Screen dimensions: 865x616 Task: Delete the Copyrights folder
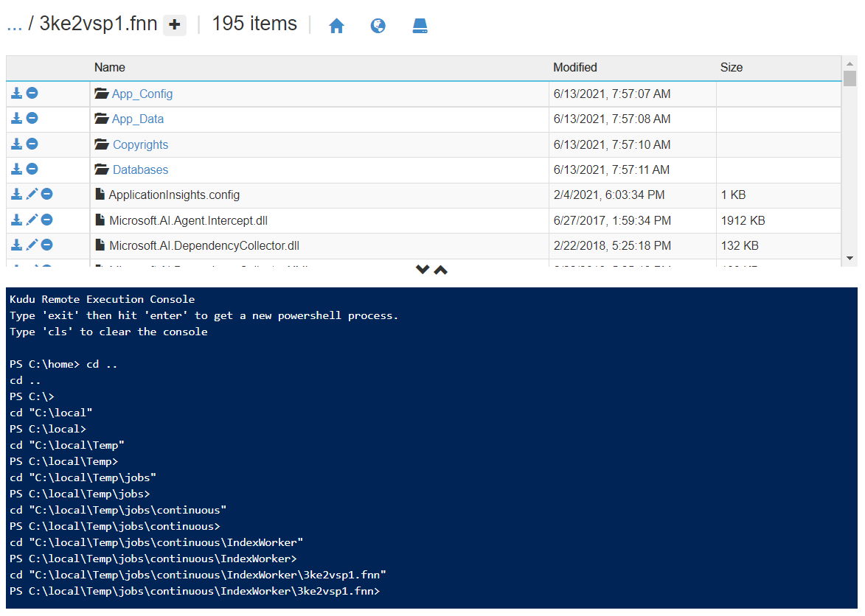tap(31, 144)
